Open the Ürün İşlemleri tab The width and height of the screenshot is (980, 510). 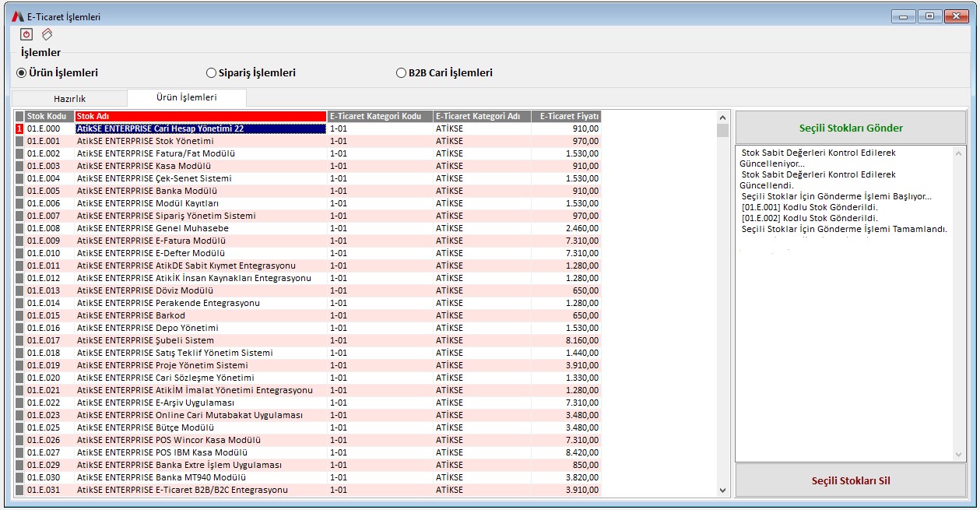click(187, 97)
